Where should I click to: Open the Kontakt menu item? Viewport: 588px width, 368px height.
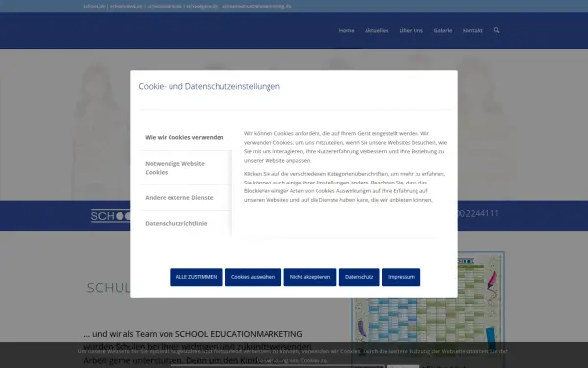coord(472,30)
